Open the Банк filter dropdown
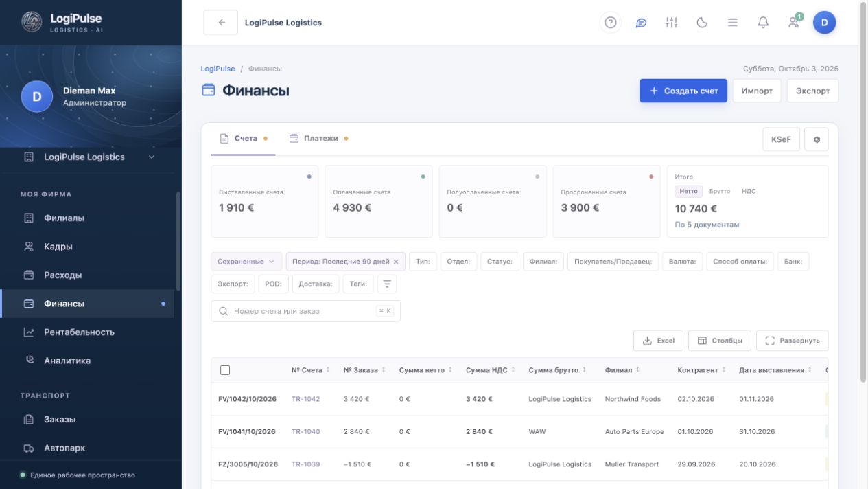 794,262
